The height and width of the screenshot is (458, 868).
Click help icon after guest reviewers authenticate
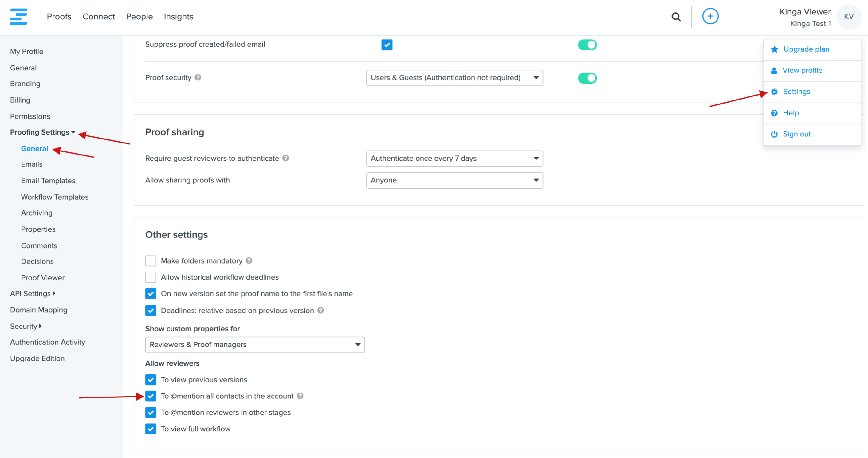tap(285, 158)
